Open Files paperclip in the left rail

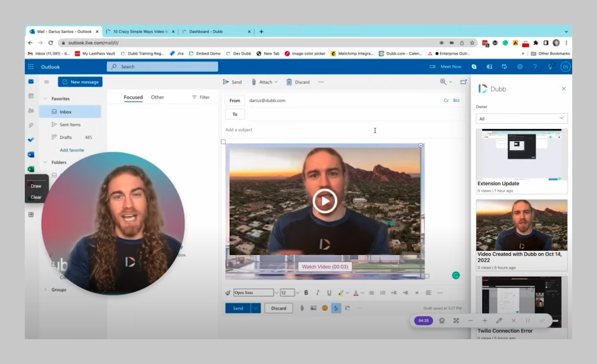[x=31, y=125]
